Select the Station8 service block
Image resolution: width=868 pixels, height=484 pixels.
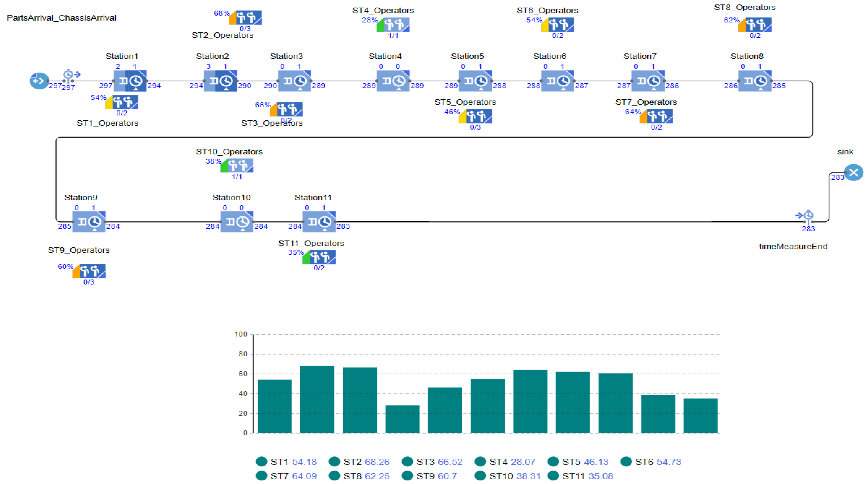(x=755, y=81)
